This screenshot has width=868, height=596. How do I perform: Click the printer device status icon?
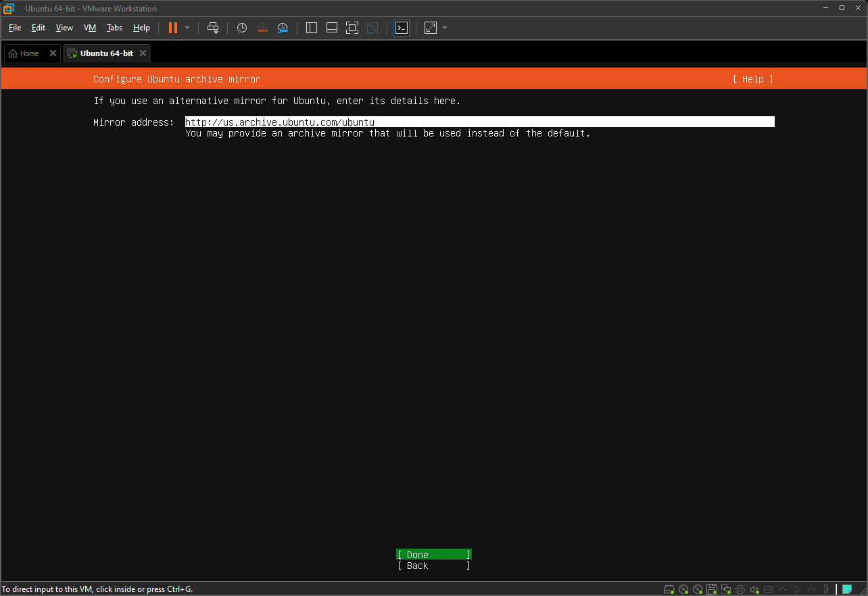[x=740, y=589]
